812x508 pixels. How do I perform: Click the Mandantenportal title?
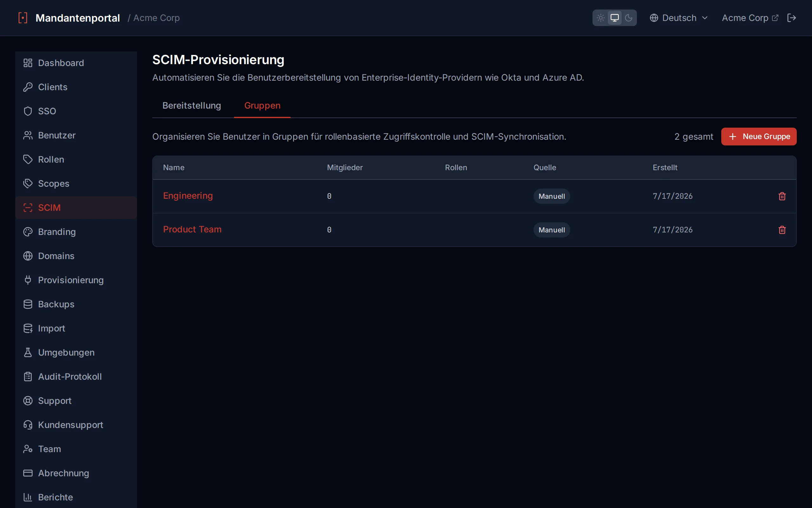pos(77,18)
